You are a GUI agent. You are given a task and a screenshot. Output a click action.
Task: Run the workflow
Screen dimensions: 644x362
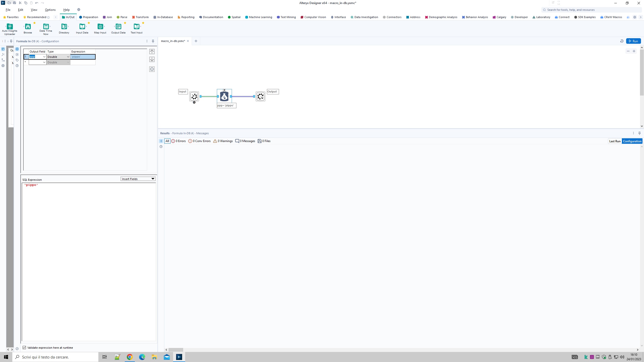[634, 41]
